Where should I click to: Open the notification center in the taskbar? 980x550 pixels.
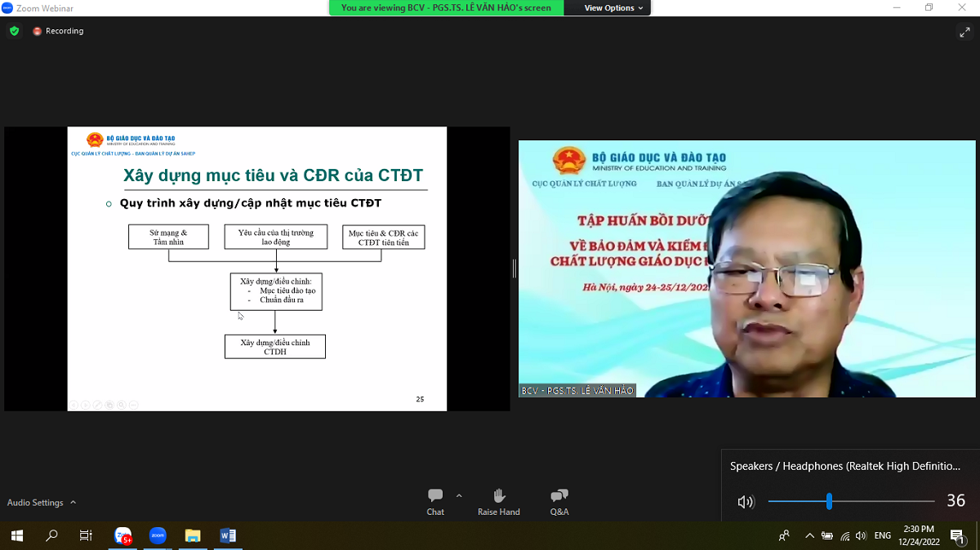click(x=957, y=536)
